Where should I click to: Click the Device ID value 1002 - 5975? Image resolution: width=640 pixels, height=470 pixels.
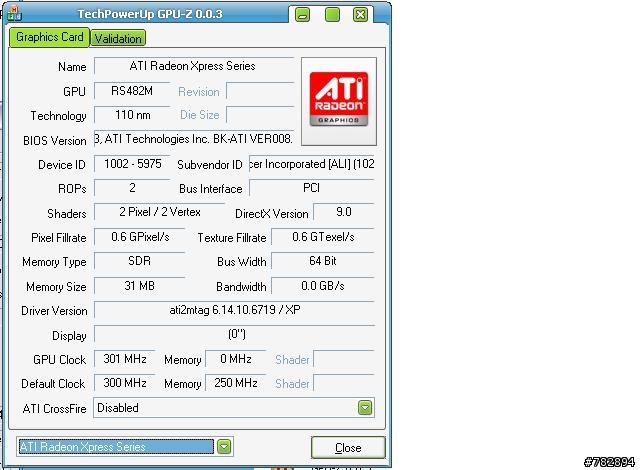click(x=132, y=164)
